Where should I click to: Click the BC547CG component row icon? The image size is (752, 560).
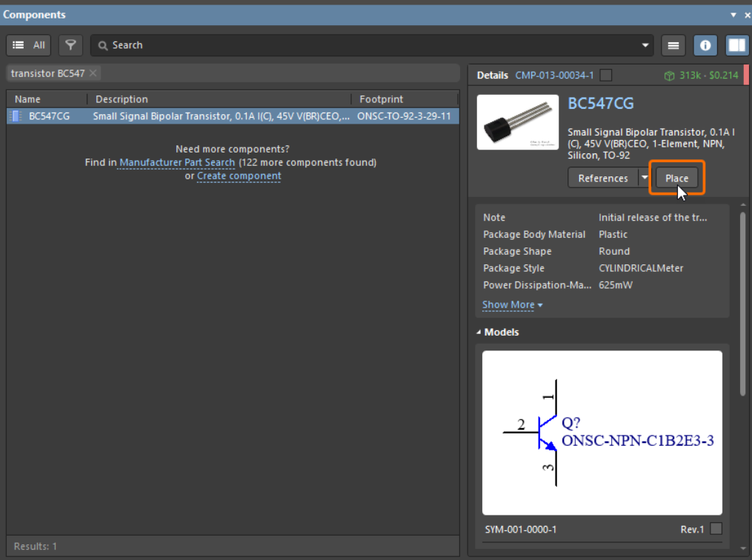[16, 116]
